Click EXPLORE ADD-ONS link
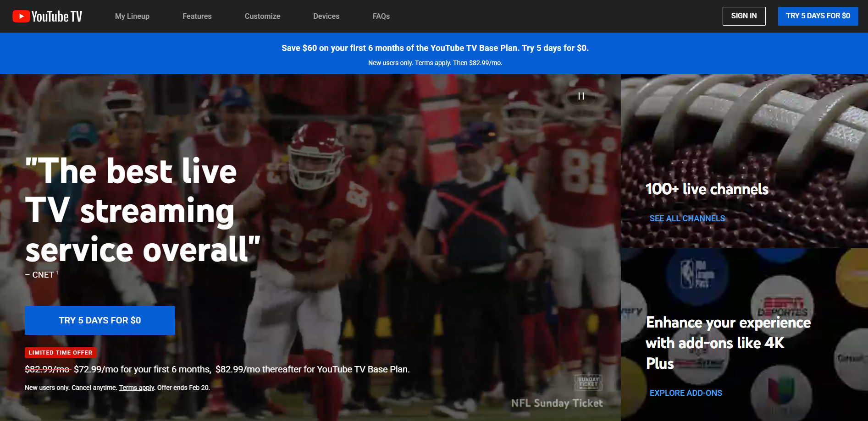This screenshot has height=421, width=868. [686, 393]
